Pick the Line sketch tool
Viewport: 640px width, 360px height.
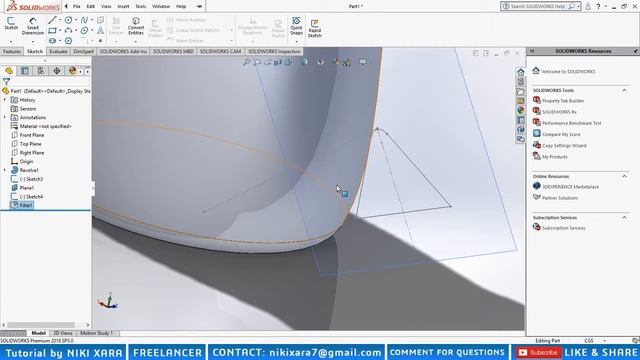pos(52,20)
